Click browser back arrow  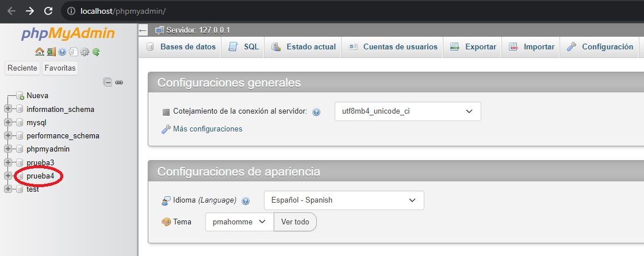11,11
